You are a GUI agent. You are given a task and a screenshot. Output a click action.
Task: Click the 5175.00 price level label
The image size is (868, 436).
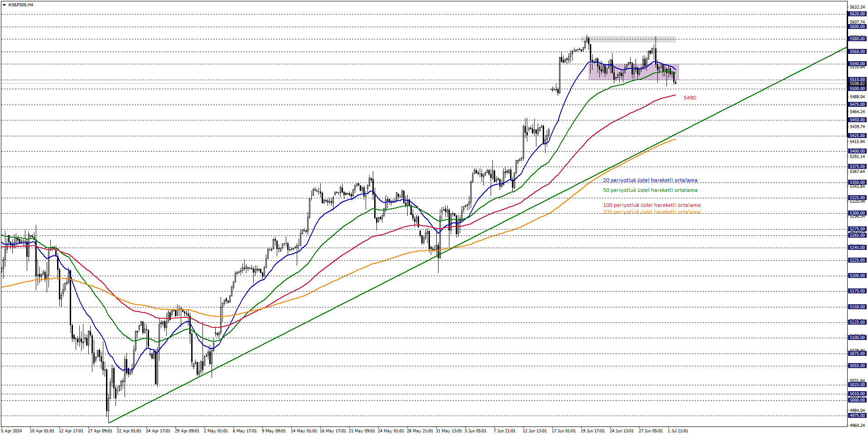point(857,291)
